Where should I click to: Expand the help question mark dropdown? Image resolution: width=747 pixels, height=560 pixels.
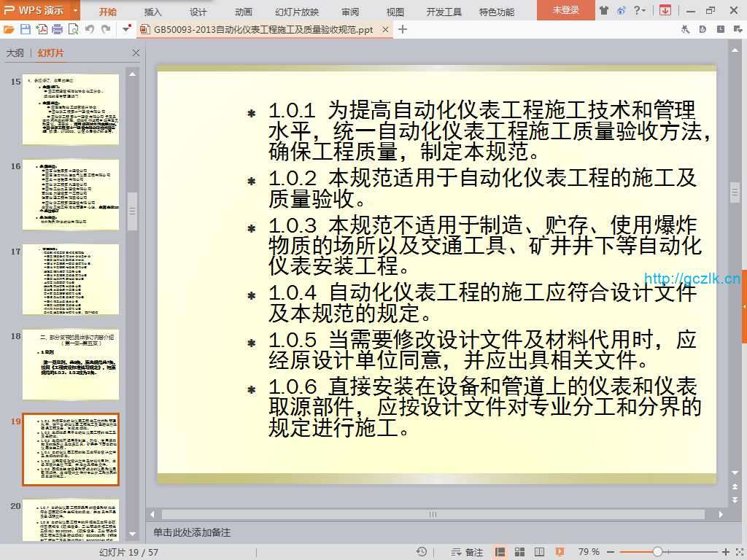pyautogui.click(x=641, y=10)
